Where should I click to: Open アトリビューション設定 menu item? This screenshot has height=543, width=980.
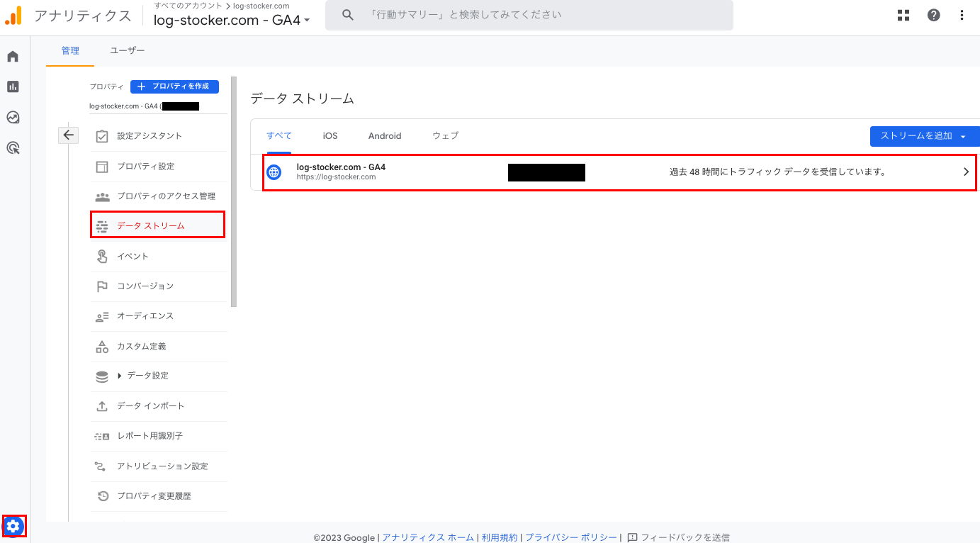[x=163, y=466]
